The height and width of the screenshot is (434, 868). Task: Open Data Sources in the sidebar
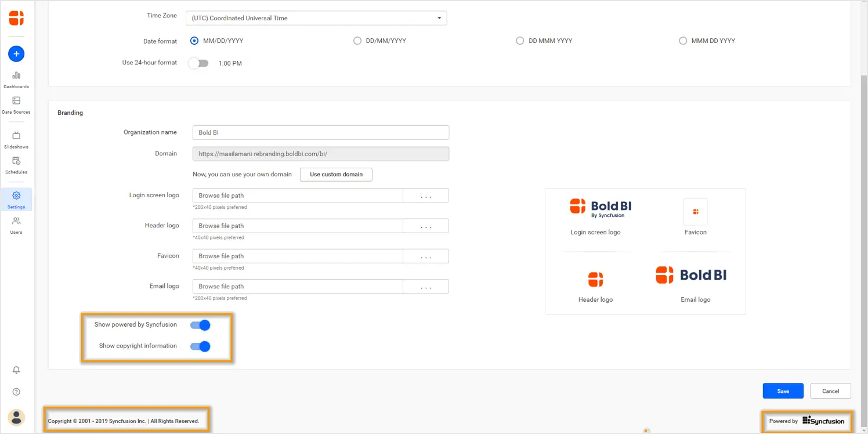point(16,105)
